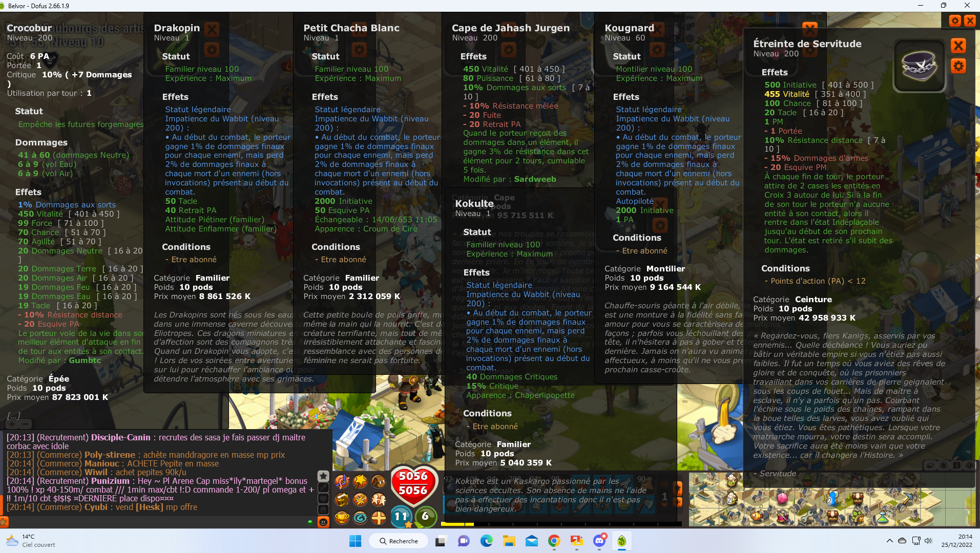Select the star chat channel tab
This screenshot has height=553, width=980.
point(323,476)
